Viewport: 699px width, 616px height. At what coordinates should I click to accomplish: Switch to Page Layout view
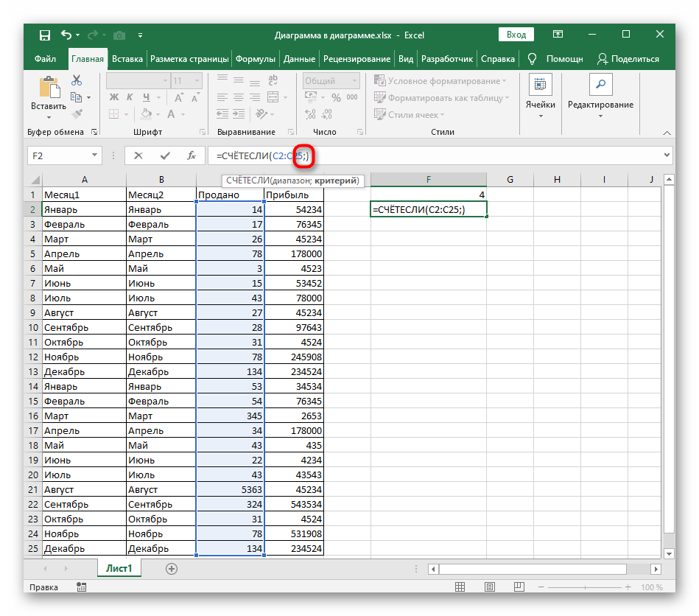coord(490,587)
